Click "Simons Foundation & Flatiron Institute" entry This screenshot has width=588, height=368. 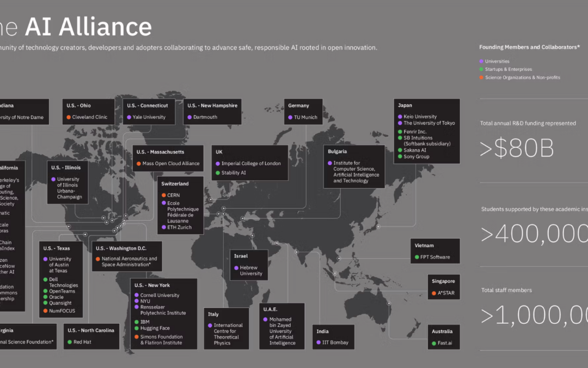tap(161, 340)
